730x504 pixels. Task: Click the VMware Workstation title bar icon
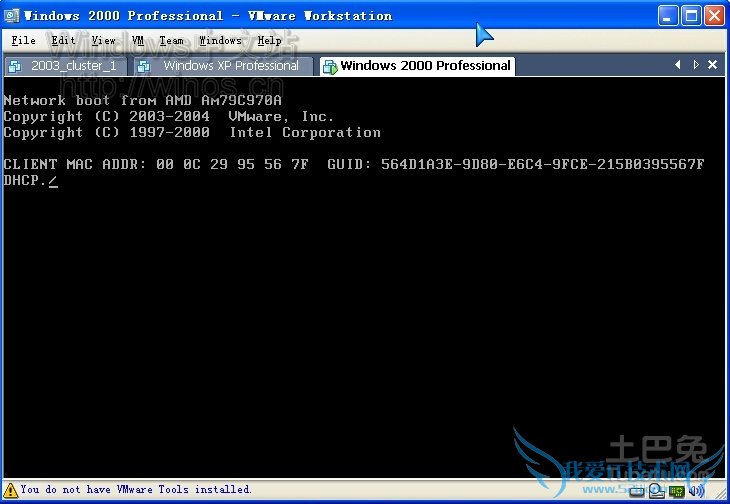point(11,15)
